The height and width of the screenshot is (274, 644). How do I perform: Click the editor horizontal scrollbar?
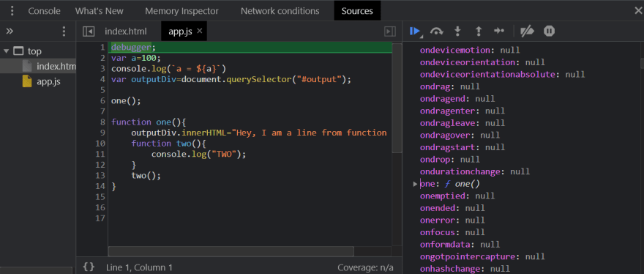pos(231,251)
